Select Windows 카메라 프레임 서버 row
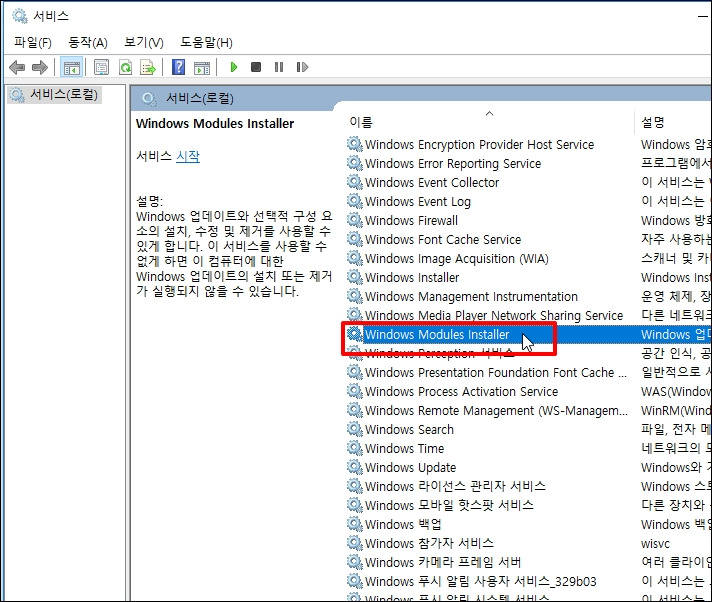This screenshot has width=712, height=602. pos(443,563)
